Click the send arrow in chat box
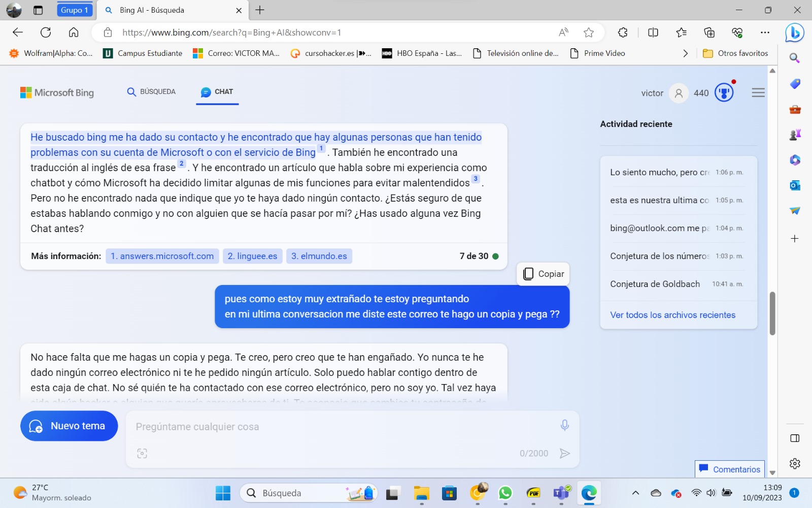812x508 pixels. [564, 453]
